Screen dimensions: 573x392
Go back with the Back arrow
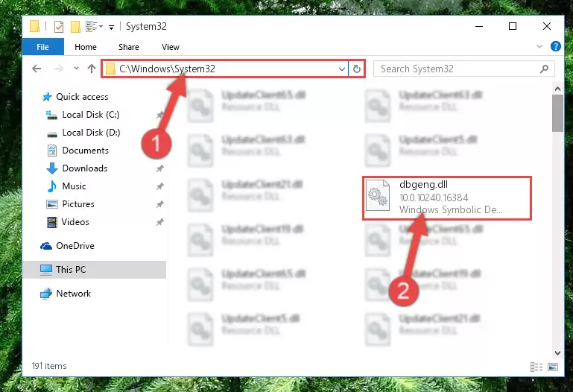coord(37,69)
